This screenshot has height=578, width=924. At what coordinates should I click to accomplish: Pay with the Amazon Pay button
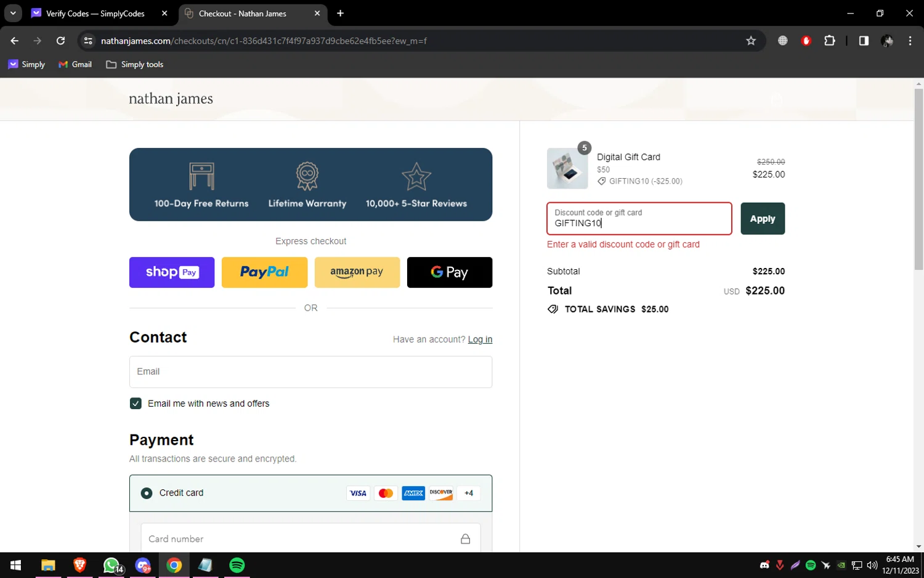[357, 272]
